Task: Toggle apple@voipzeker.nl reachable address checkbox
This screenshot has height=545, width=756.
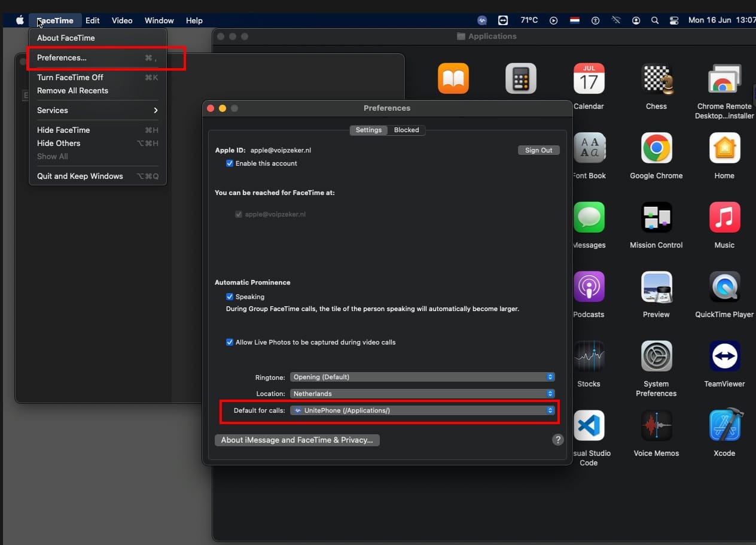Action: click(239, 214)
